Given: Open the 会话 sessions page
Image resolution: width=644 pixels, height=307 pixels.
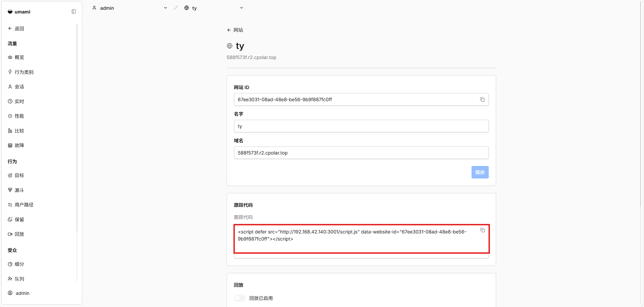Looking at the screenshot, I should [x=16, y=87].
